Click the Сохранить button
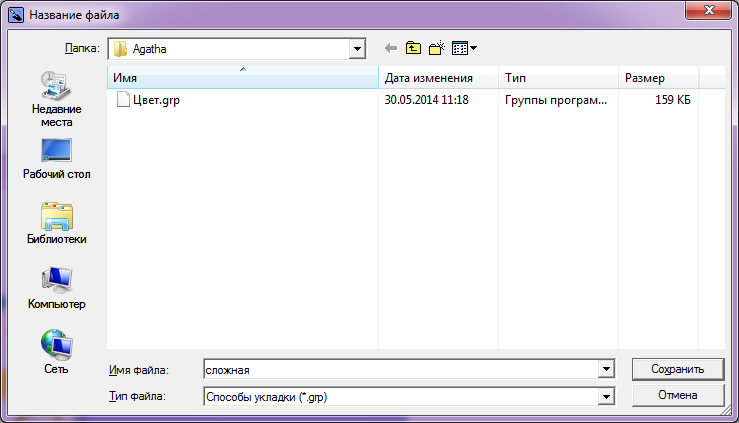The height and width of the screenshot is (423, 739). pyautogui.click(x=678, y=369)
